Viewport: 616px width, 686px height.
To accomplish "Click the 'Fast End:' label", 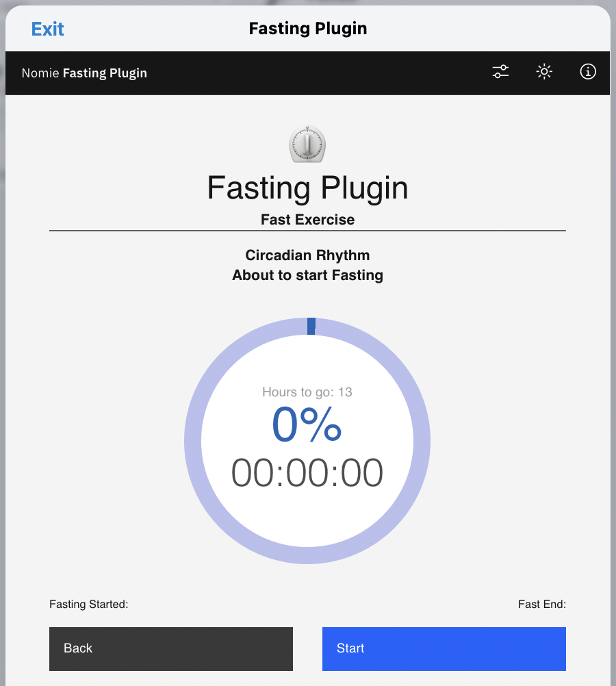I will pos(542,605).
